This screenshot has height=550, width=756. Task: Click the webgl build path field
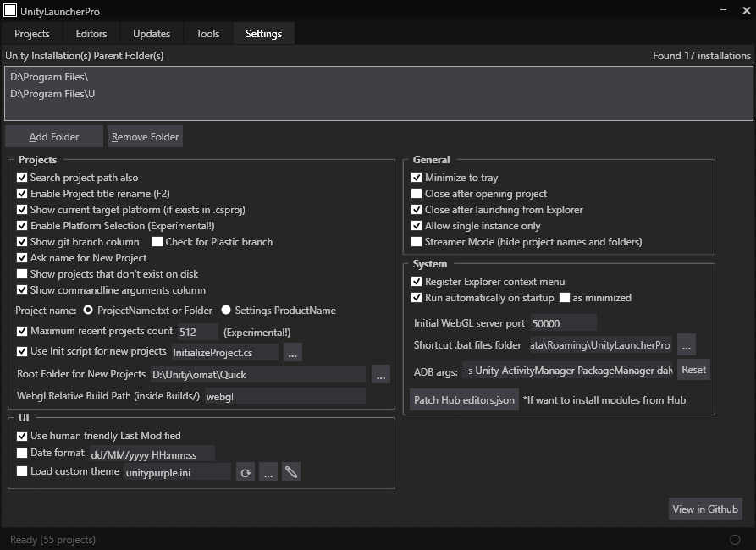[285, 396]
